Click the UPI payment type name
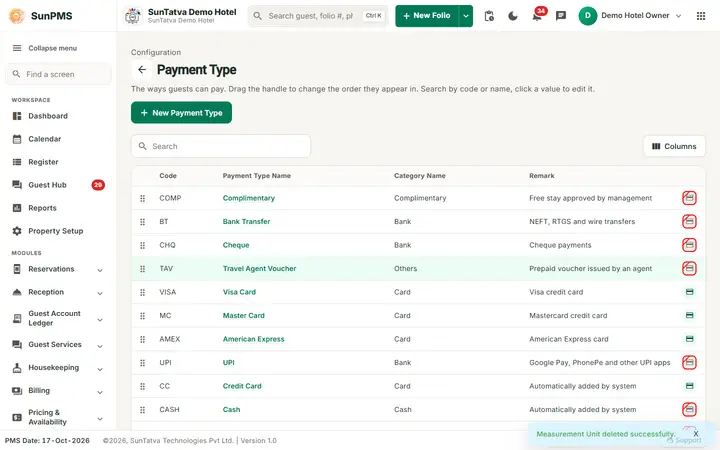Screen dimensions: 720x450 (228, 362)
